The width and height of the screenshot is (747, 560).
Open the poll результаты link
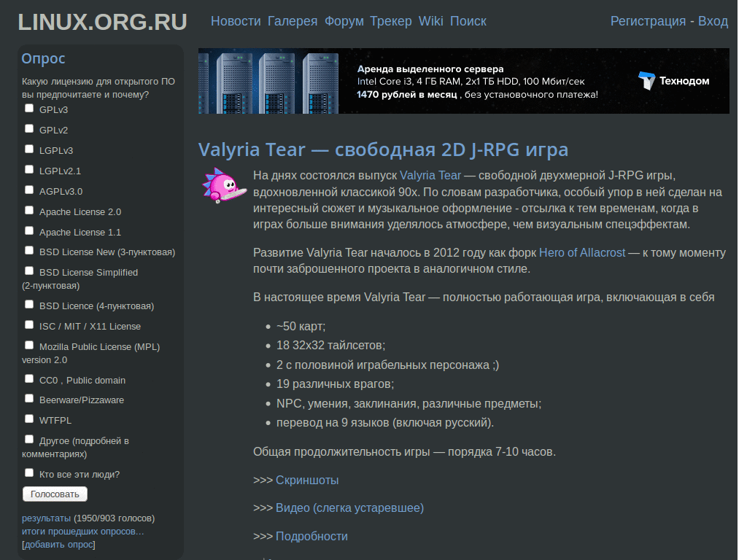pos(46,518)
